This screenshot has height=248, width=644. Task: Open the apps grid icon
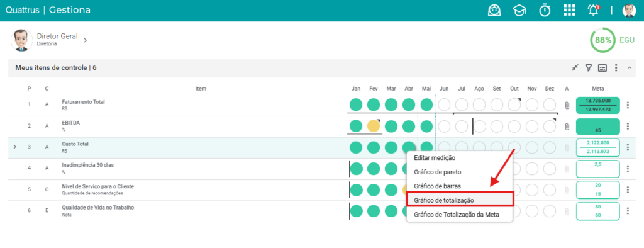click(569, 10)
